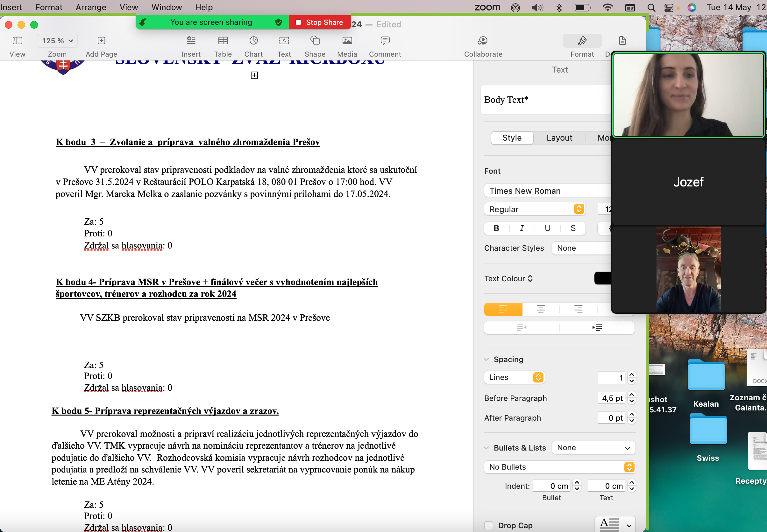Click Jozef's tile in the Zoom panel
Viewport: 767px width, 532px height.
[688, 182]
